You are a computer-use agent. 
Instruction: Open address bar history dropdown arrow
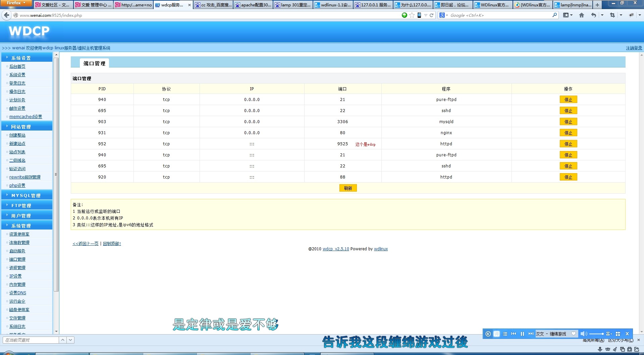coord(426,15)
